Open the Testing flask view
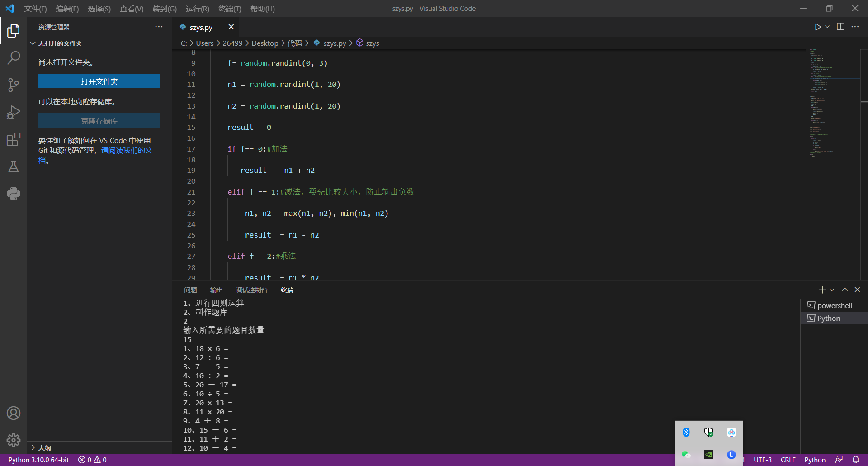868x466 pixels. click(14, 166)
